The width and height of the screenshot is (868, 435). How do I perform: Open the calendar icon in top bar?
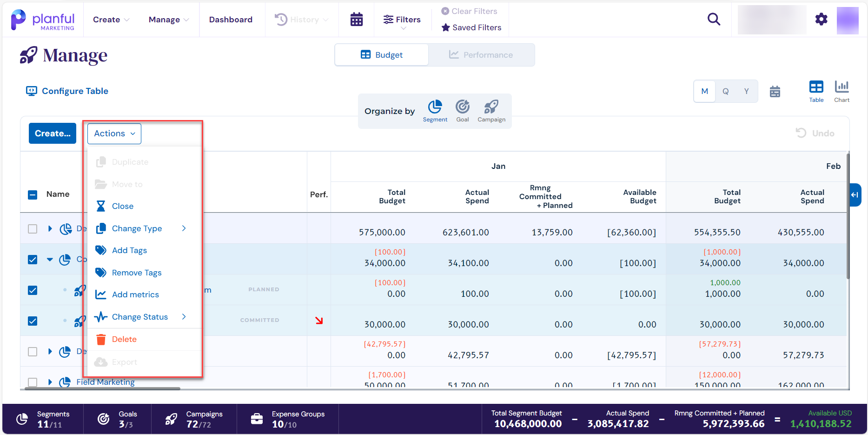tap(357, 20)
